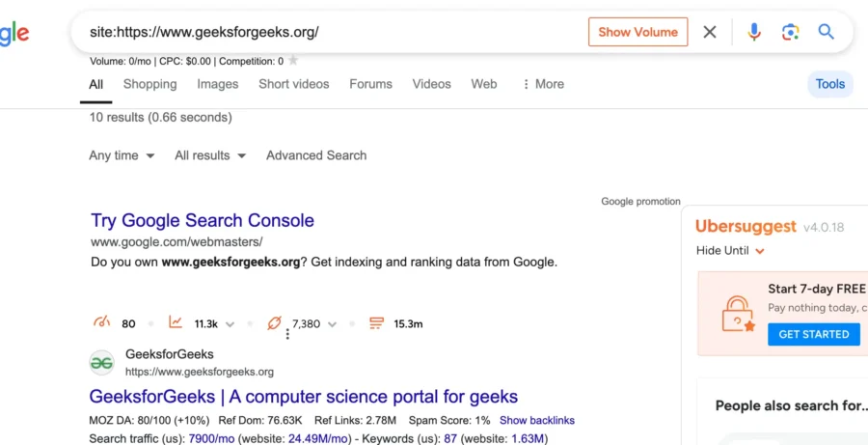Click the Tools button

[829, 84]
